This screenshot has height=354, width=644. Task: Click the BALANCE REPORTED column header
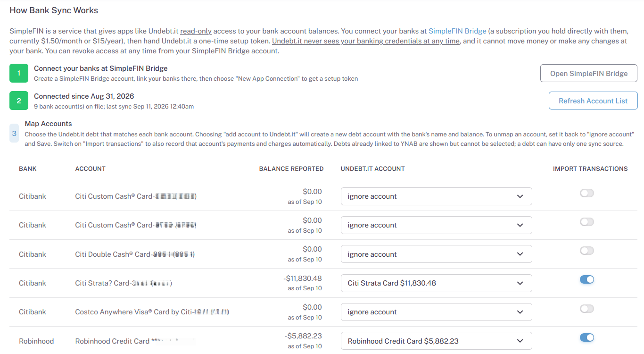pos(291,169)
